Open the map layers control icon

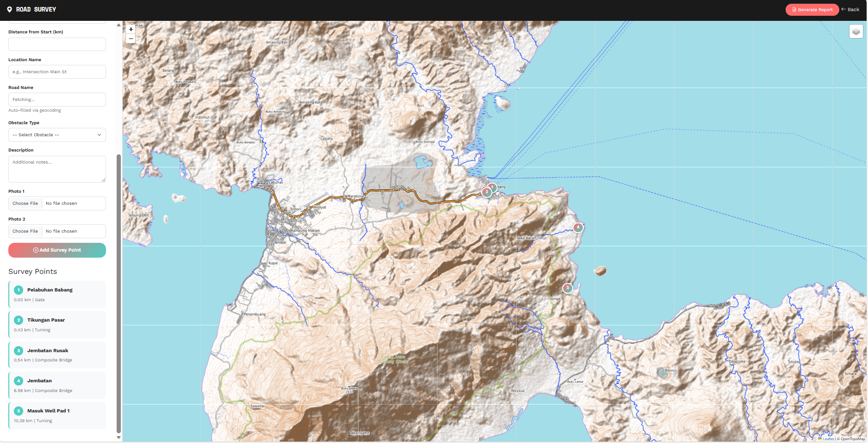coord(856,32)
